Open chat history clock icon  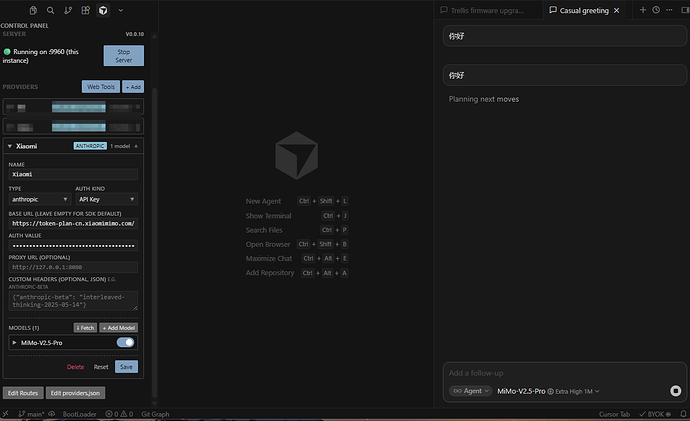coord(656,10)
